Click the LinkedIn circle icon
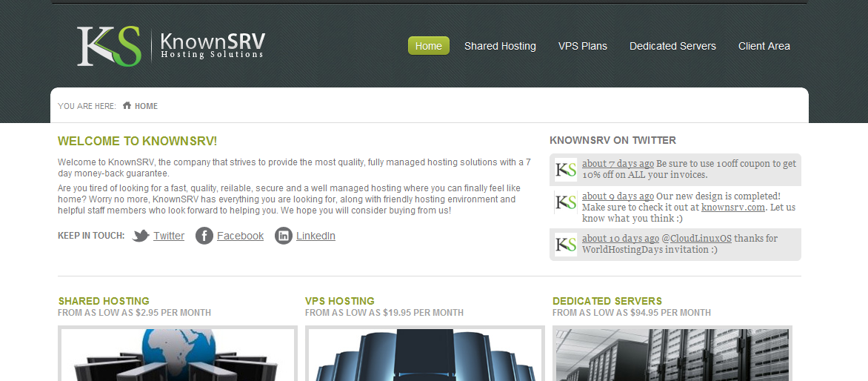This screenshot has height=381, width=868. pyautogui.click(x=284, y=236)
